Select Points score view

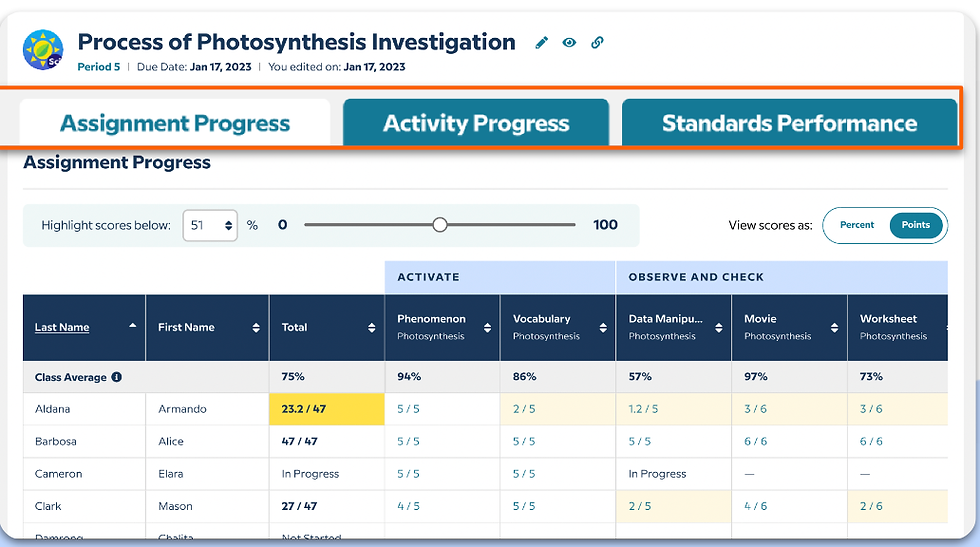(x=916, y=225)
